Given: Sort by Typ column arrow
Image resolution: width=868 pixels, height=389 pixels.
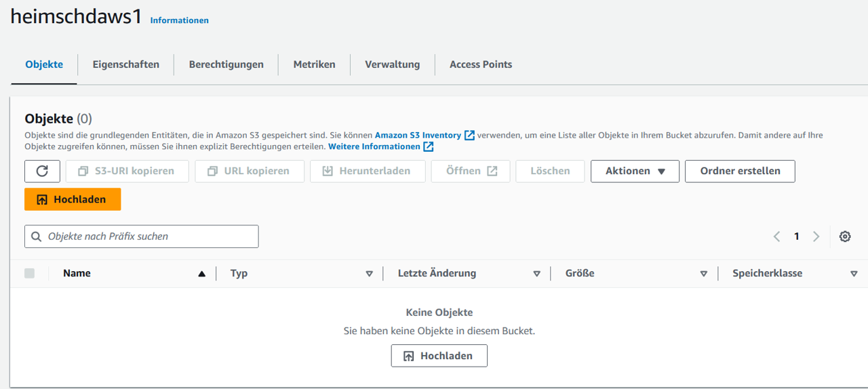Looking at the screenshot, I should pos(369,274).
